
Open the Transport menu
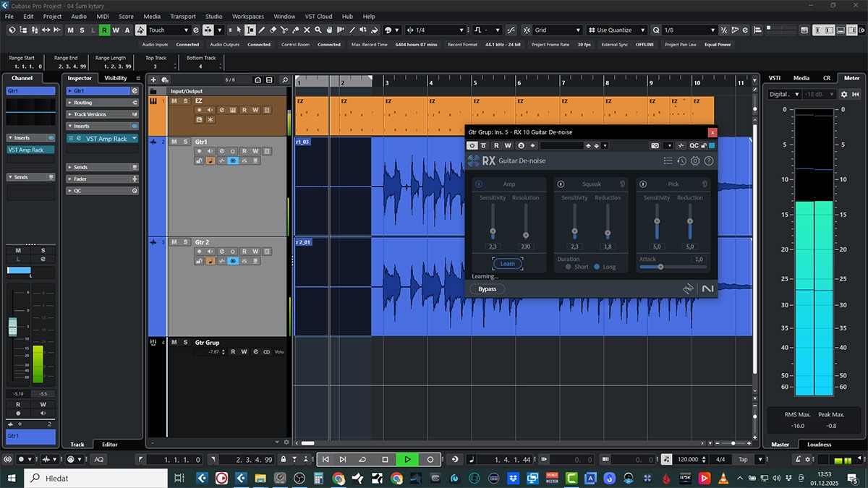pyautogui.click(x=183, y=16)
